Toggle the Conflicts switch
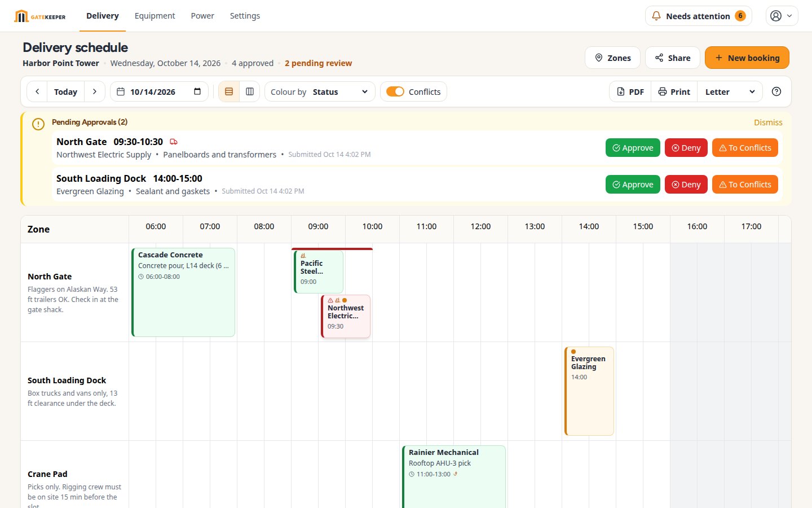 tap(395, 91)
